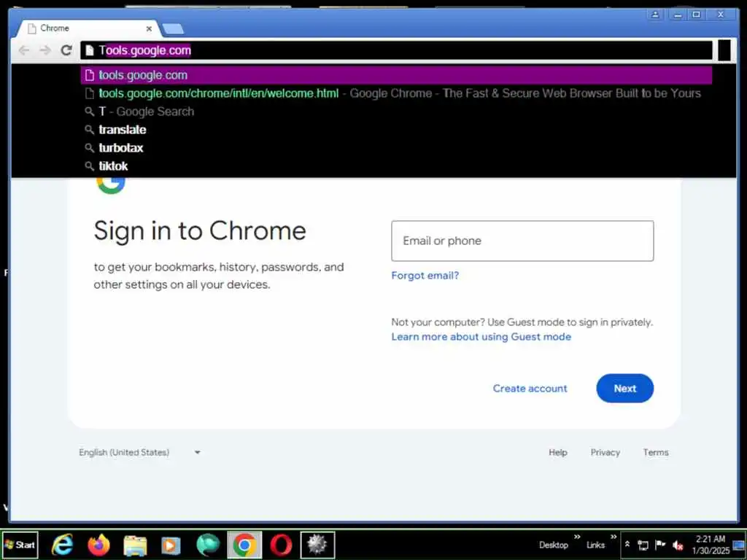Viewport: 747px width, 560px height.
Task: Open the Action Center flag tray icon
Action: point(659,545)
